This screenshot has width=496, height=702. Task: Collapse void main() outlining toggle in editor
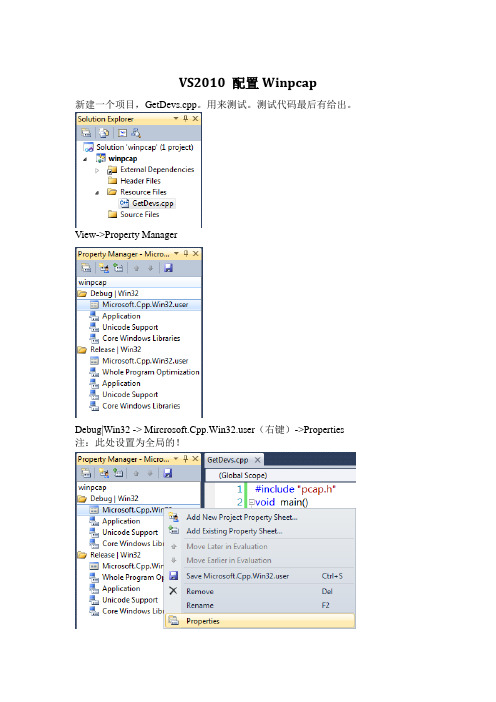[x=252, y=502]
